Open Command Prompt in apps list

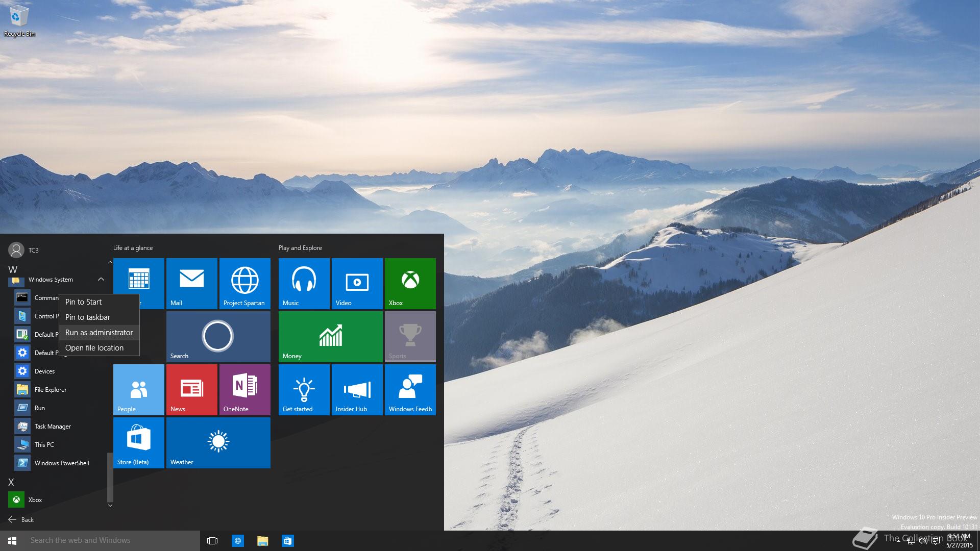coord(36,298)
